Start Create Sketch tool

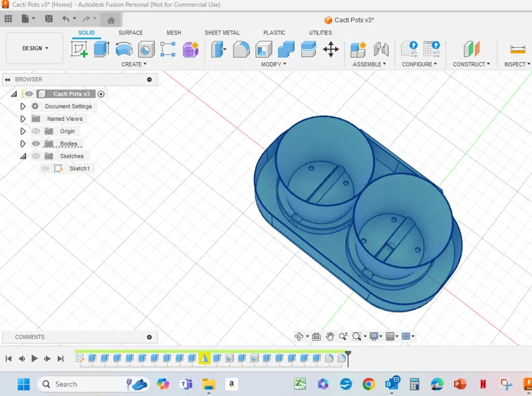tap(79, 49)
